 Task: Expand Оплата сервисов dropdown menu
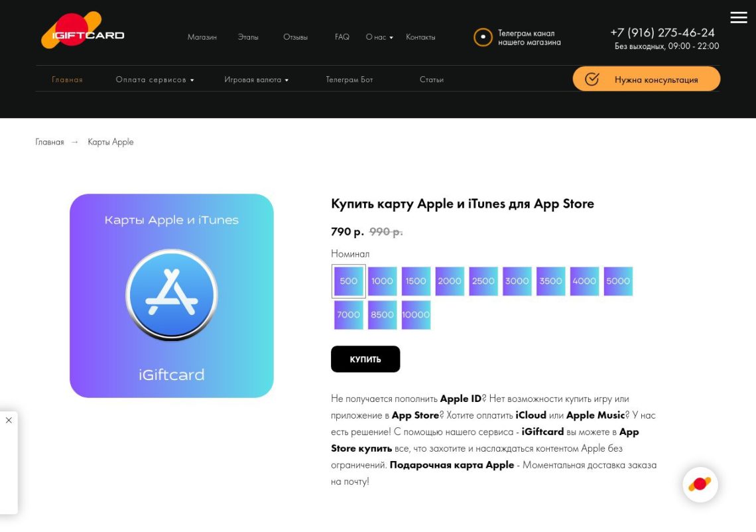[155, 80]
